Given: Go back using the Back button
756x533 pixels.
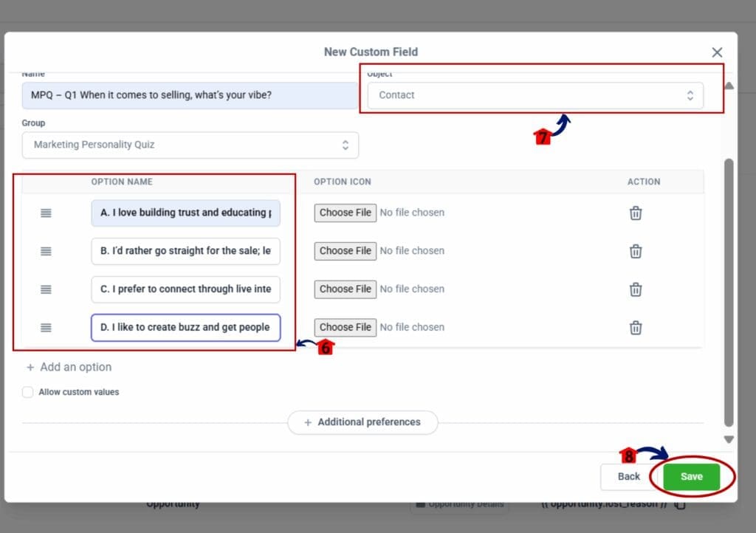Looking at the screenshot, I should coord(628,476).
